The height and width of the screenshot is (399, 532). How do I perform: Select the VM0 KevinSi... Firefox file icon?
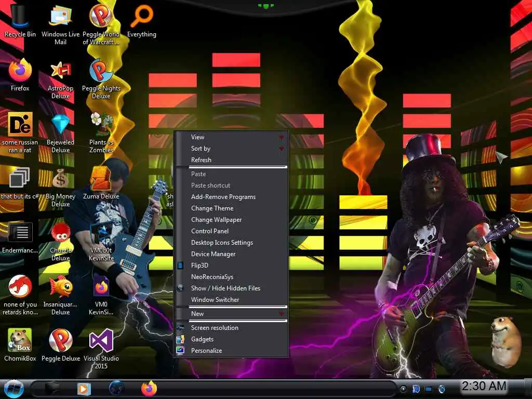click(x=101, y=295)
